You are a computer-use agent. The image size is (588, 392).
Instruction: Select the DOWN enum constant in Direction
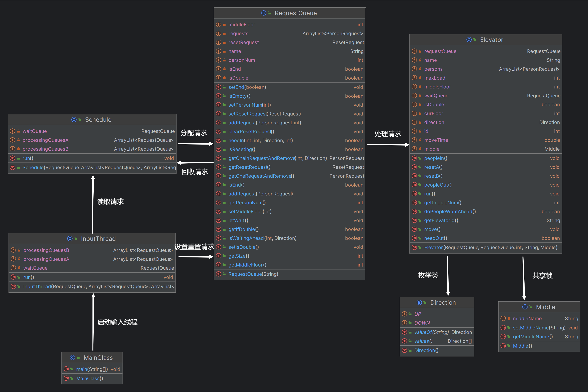(x=437, y=323)
